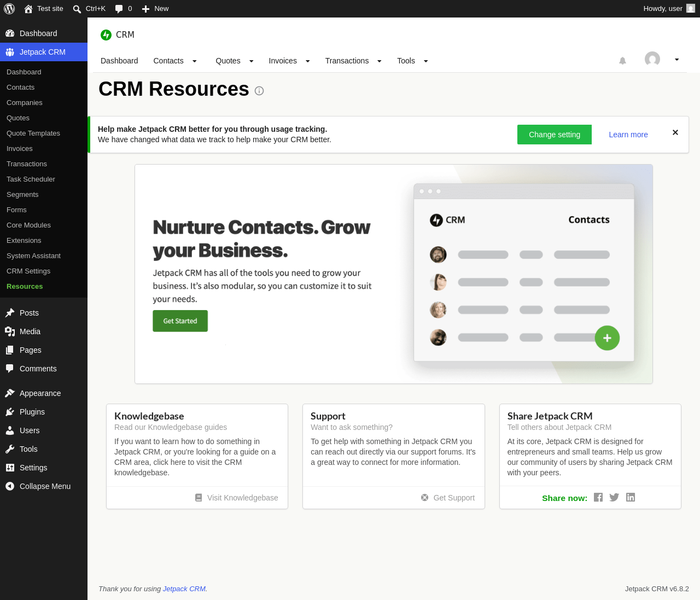The width and height of the screenshot is (700, 600).
Task: Click the Appearance brush icon in sidebar
Action: (x=10, y=393)
